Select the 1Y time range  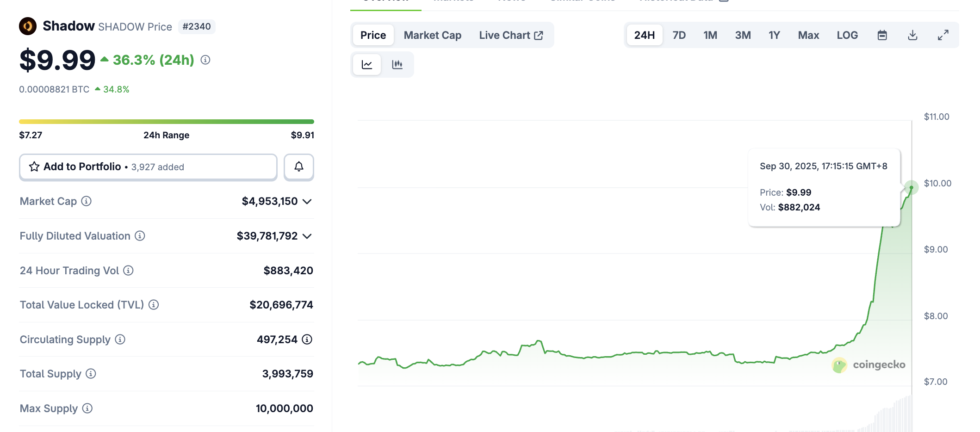click(774, 35)
